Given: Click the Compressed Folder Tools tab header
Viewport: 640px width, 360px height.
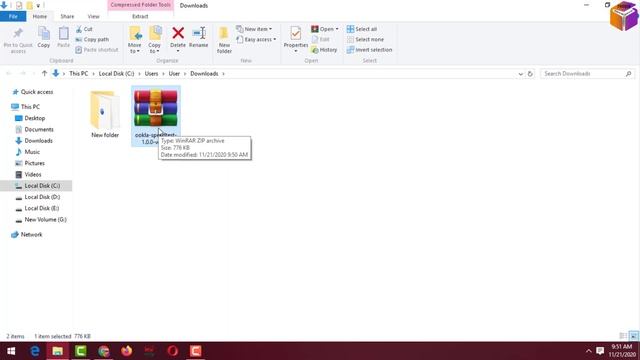Looking at the screenshot, I should pyautogui.click(x=140, y=5).
